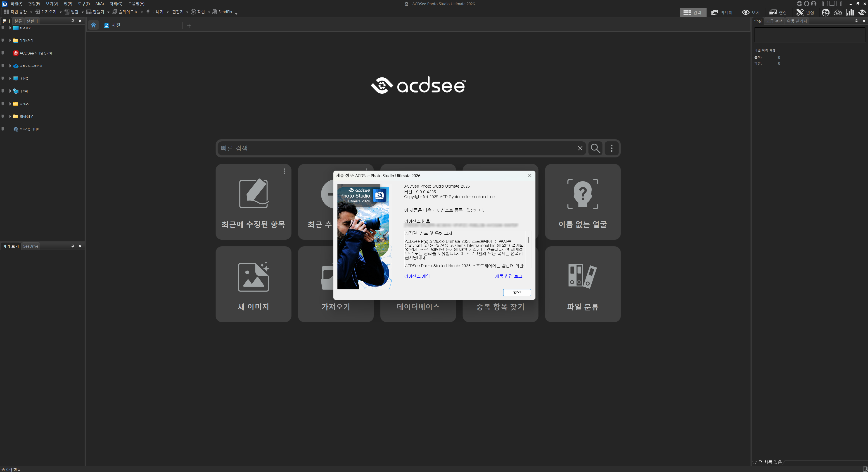Open the 작업 공간 dropdown arrow
Viewport: 868px width, 472px height.
coord(31,12)
